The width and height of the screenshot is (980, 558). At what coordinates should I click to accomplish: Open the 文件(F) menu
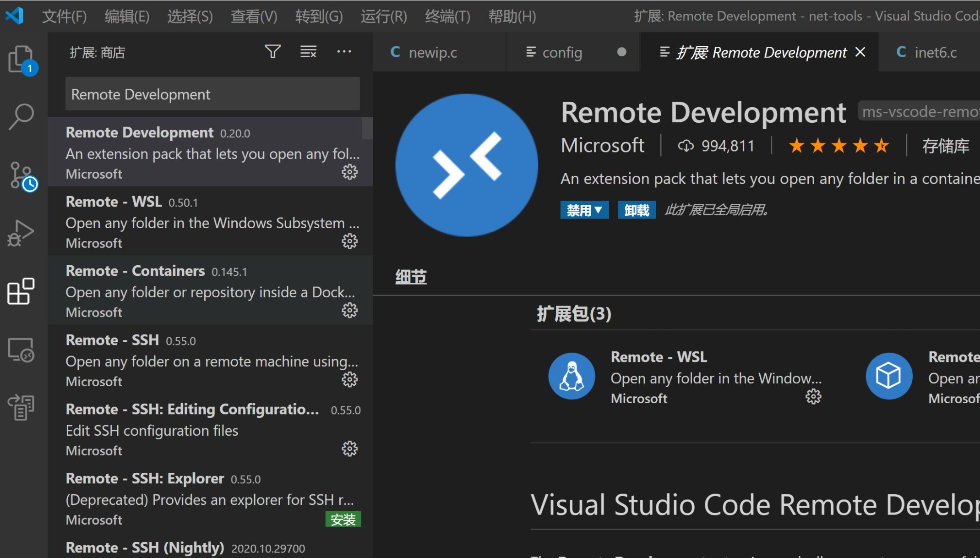point(64,16)
